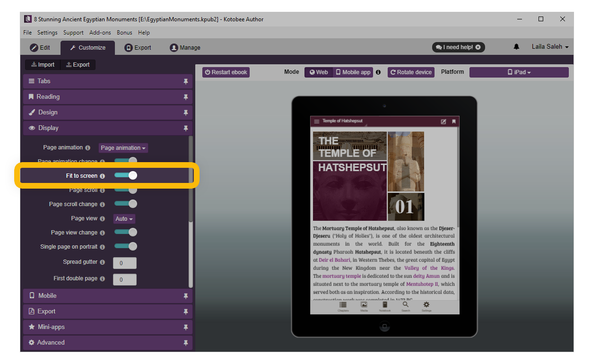Open Settings in ebook bottom bar
Image resolution: width=591 pixels, height=364 pixels.
point(426,307)
